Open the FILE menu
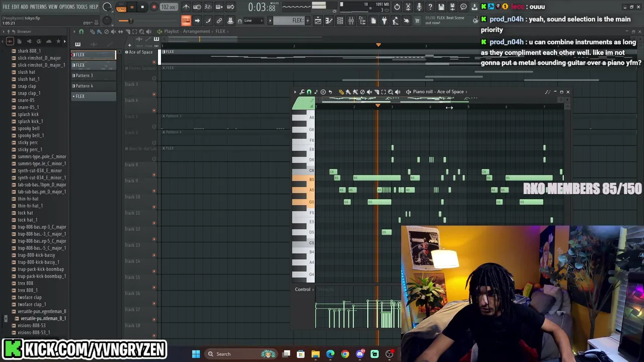644x362 pixels. tap(6, 7)
